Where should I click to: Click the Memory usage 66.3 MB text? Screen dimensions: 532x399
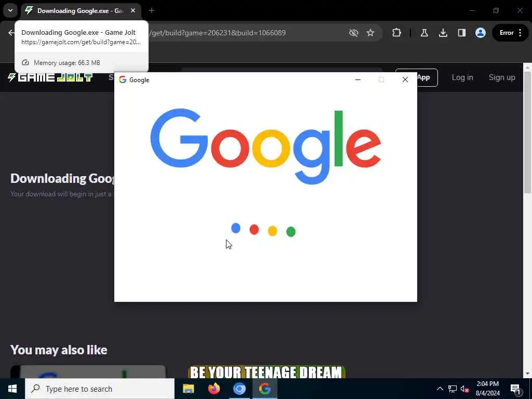coord(67,63)
